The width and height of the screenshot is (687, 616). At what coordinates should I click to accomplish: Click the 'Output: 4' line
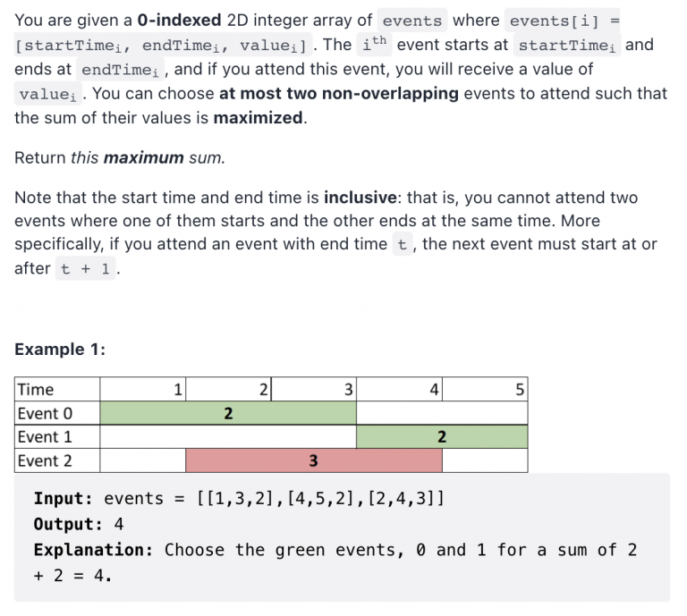pyautogui.click(x=79, y=524)
